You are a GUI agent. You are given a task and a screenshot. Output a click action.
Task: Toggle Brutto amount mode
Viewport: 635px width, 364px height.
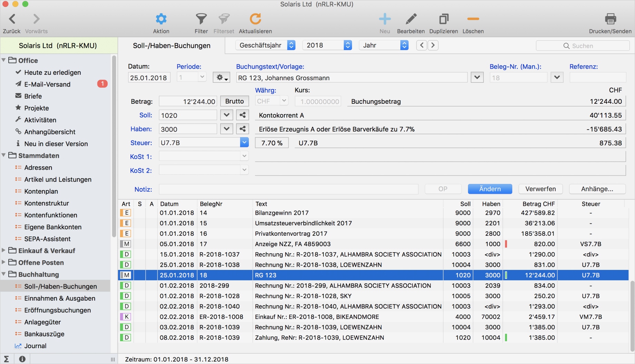pos(234,101)
